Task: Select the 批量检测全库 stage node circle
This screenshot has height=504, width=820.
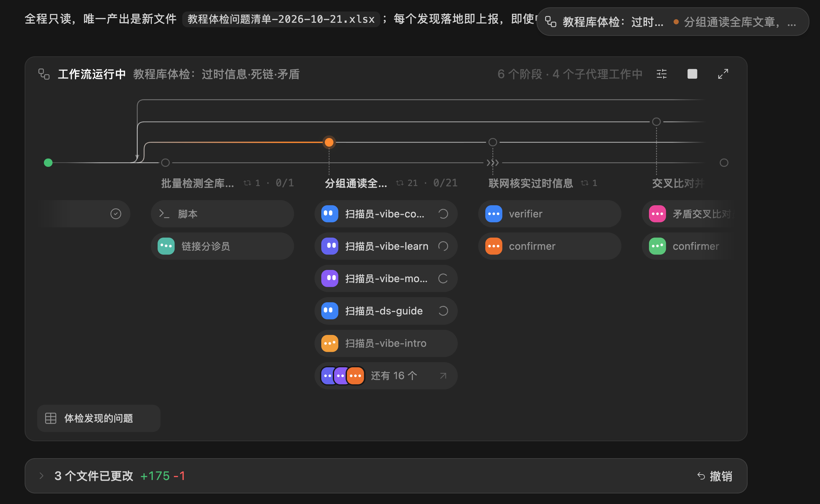Action: click(x=165, y=163)
